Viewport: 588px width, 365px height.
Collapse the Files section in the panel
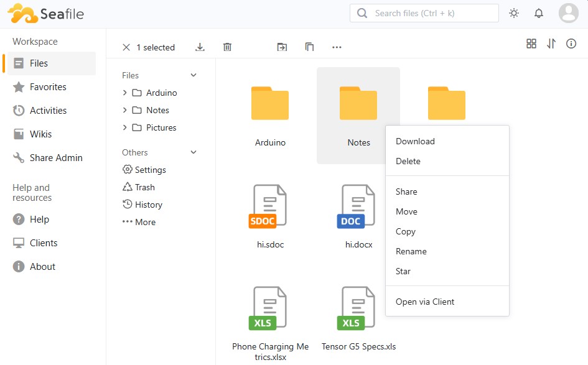click(193, 75)
